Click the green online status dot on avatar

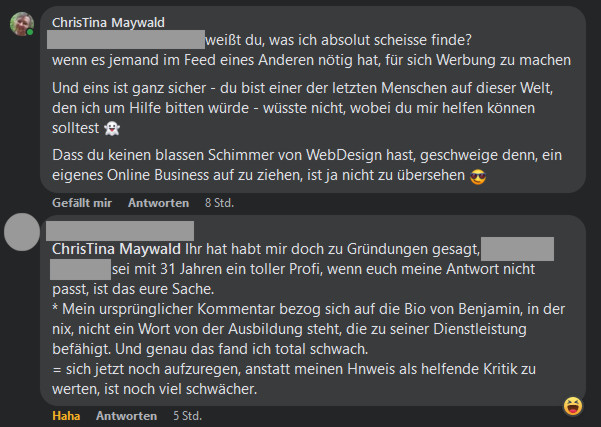click(32, 34)
